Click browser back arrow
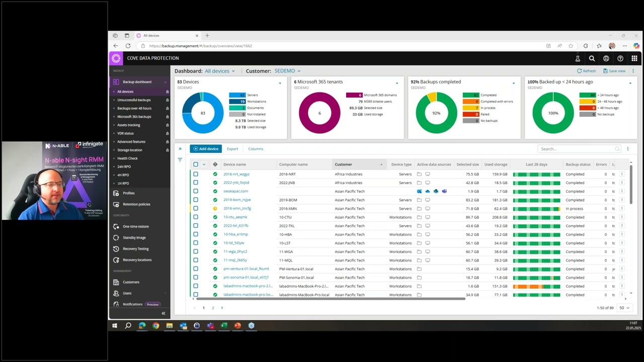The height and width of the screenshot is (362, 644). (x=116, y=46)
